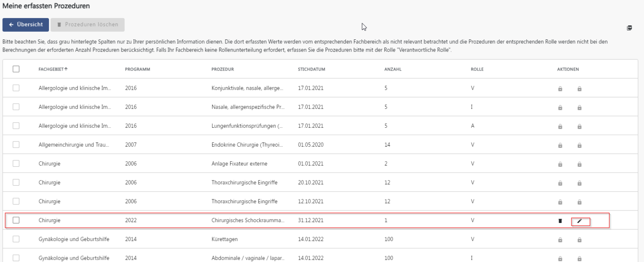Select checkbox of Nasale, allergenspezifische row

[x=16, y=107]
